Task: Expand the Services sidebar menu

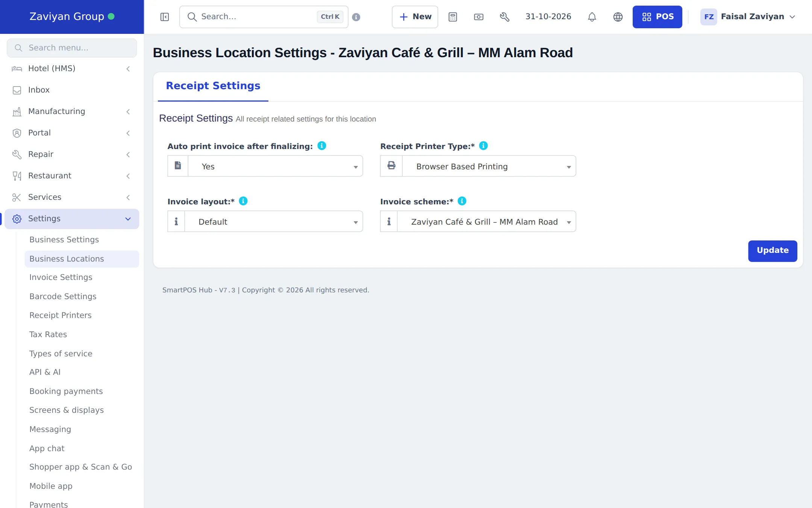Action: [x=71, y=197]
